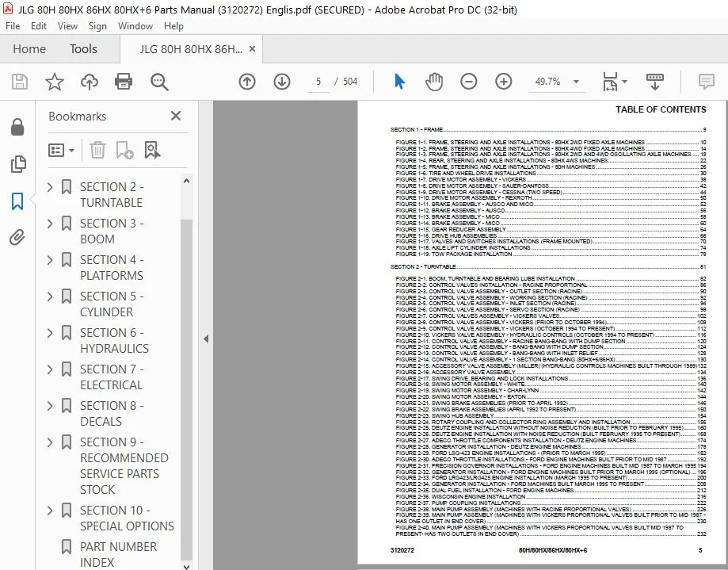Expand SECTION 2 - TURNTABLE bookmark
The width and height of the screenshot is (728, 570).
click(x=50, y=187)
